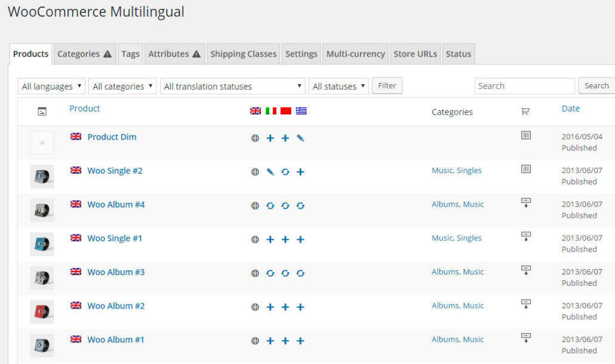This screenshot has width=615, height=364.
Task: Click the Search button
Action: pos(596,86)
